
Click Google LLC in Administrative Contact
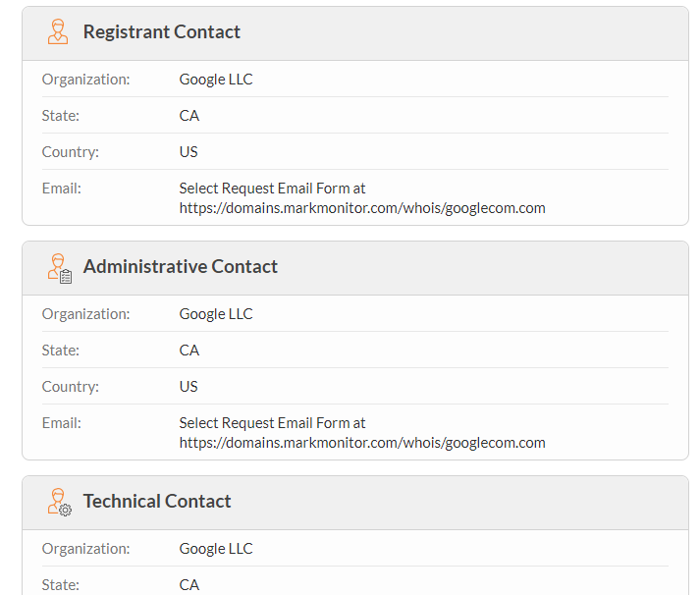tap(216, 314)
